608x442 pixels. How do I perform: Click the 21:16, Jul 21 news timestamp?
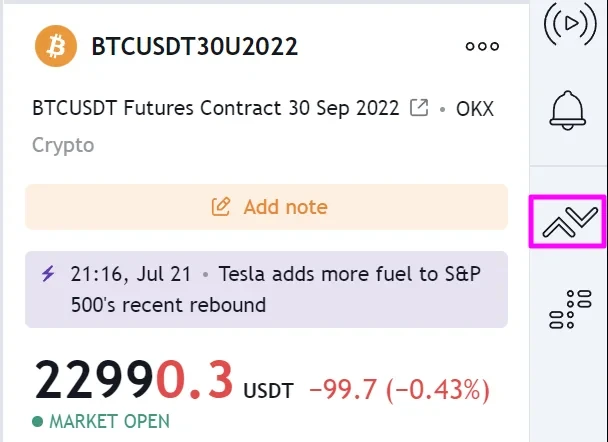tap(132, 272)
